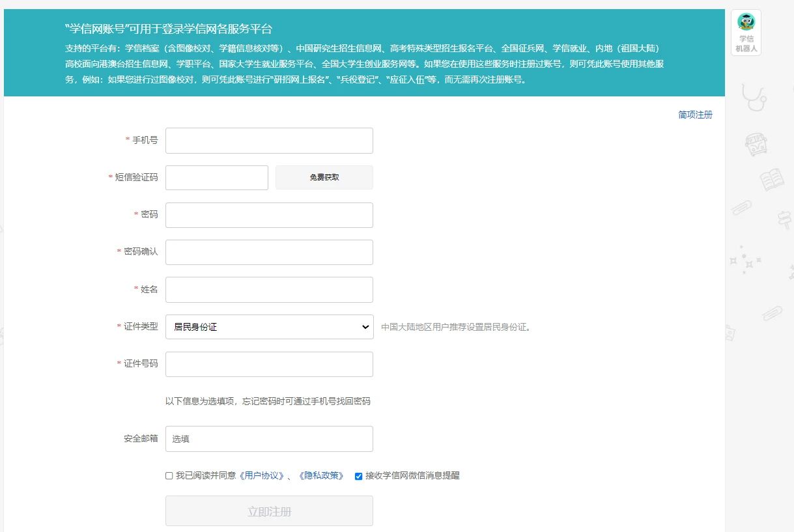Focus the 密码 input field
Image resolution: width=794 pixels, height=532 pixels.
269,215
